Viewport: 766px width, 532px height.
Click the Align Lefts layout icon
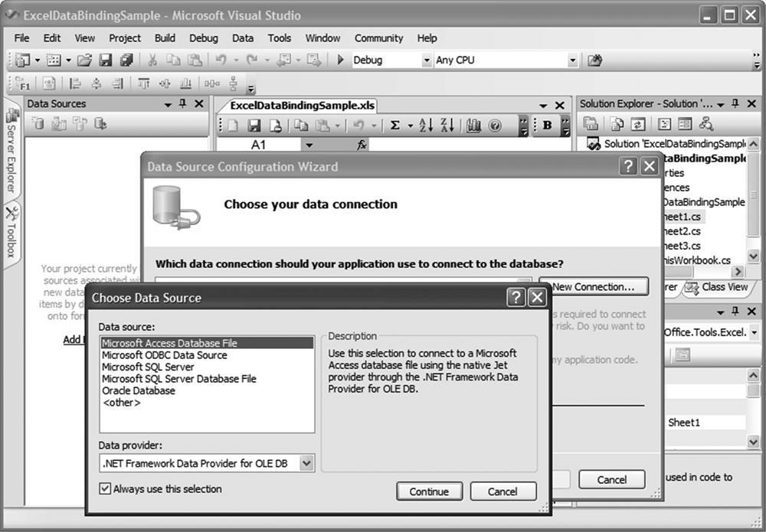75,83
